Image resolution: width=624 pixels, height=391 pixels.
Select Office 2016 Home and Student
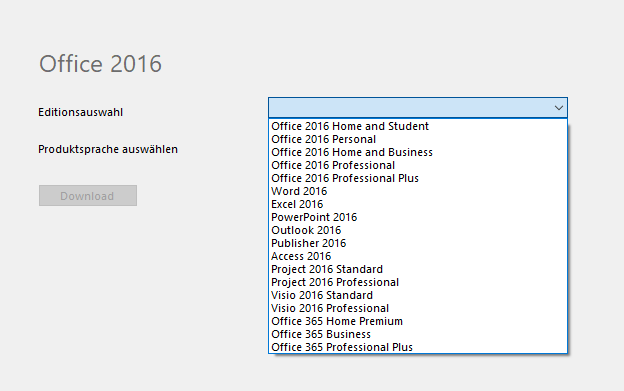pos(418,126)
